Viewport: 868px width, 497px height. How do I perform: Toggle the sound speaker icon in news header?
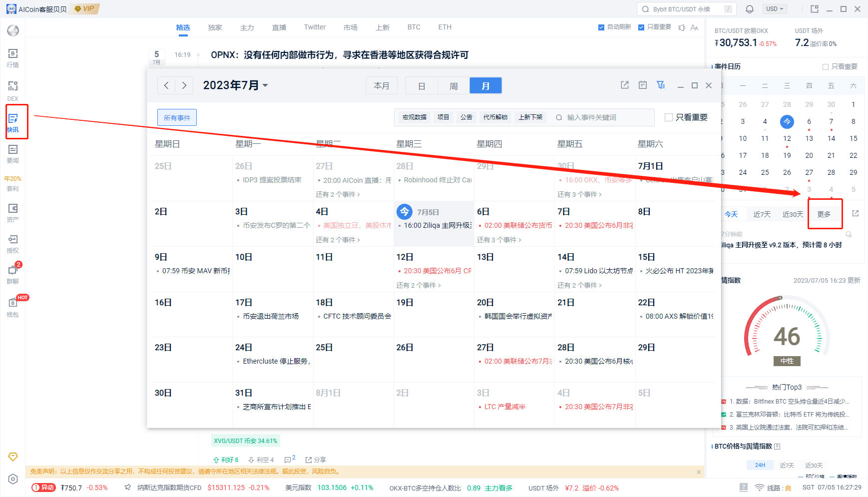point(682,27)
